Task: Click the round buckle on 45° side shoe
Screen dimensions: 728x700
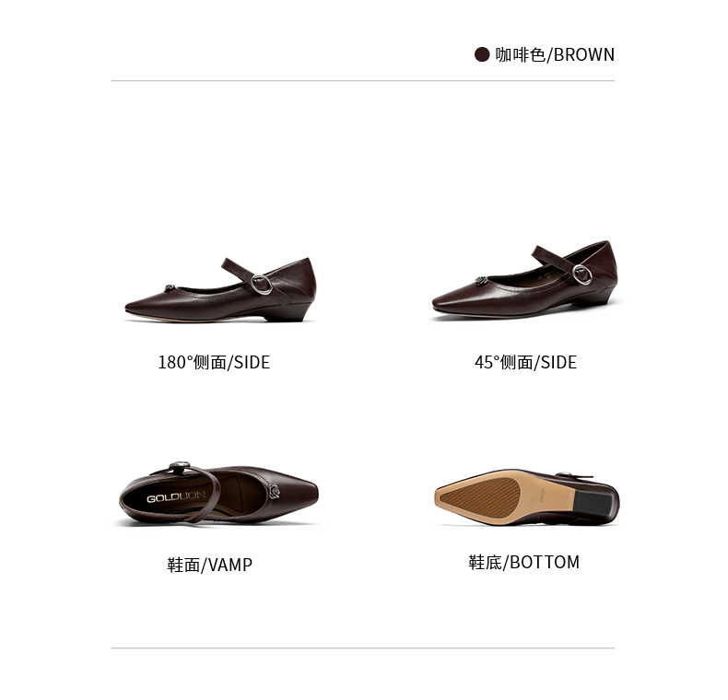Action: 582,274
